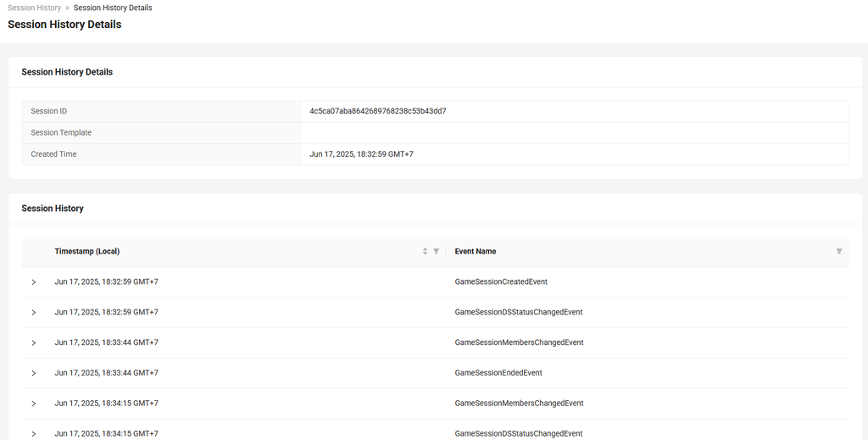Expand the 18:34:15 GameSessionMembersChangedEvent row
Screen dimensions: 868x440
(34, 404)
